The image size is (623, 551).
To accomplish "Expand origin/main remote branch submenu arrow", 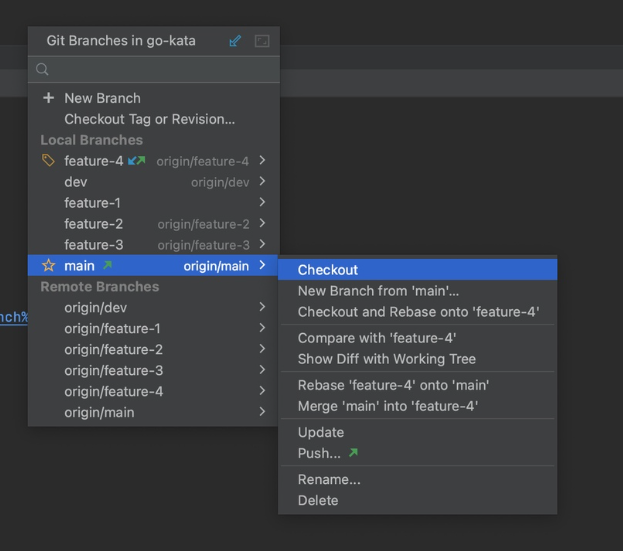I will pos(262,412).
